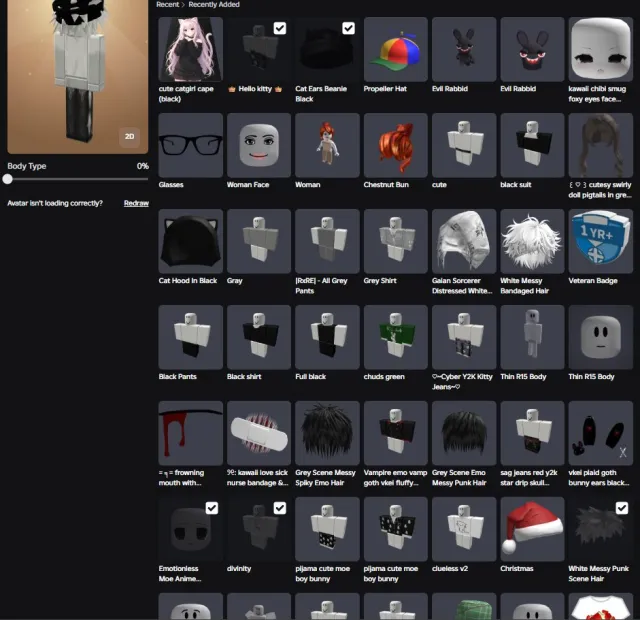640x620 pixels.
Task: Equip the kawaii chibi smug foxy eyes face
Action: [600, 49]
